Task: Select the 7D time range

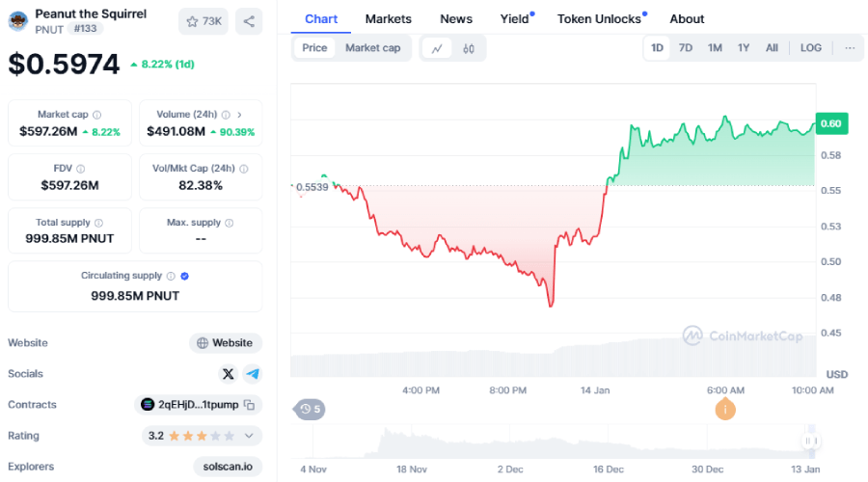Action: pyautogui.click(x=686, y=48)
